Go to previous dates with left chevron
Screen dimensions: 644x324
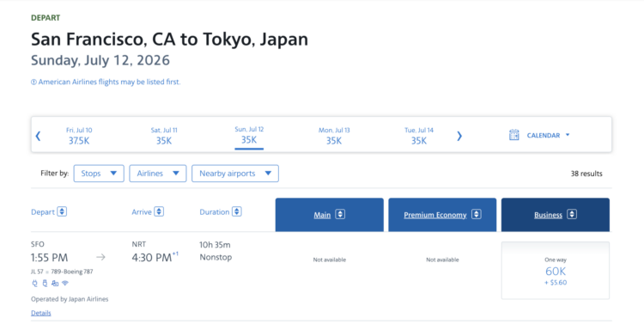(x=38, y=136)
